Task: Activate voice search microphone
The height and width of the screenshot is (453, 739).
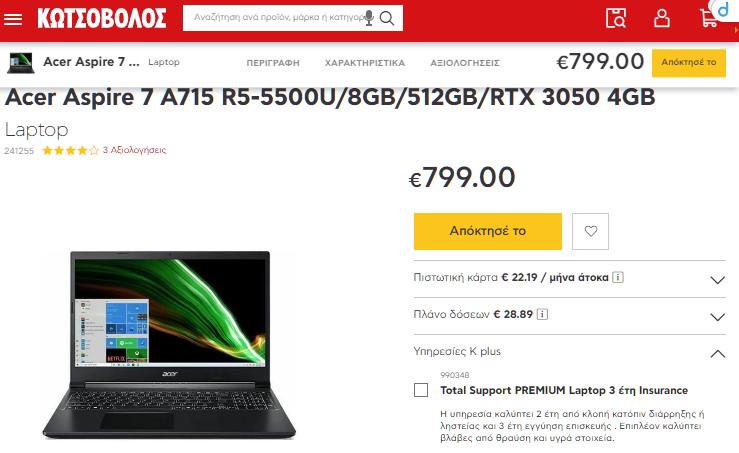Action: coord(369,18)
